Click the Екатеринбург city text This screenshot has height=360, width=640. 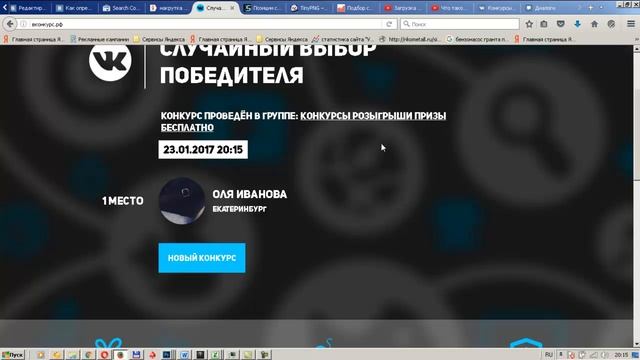(240, 209)
